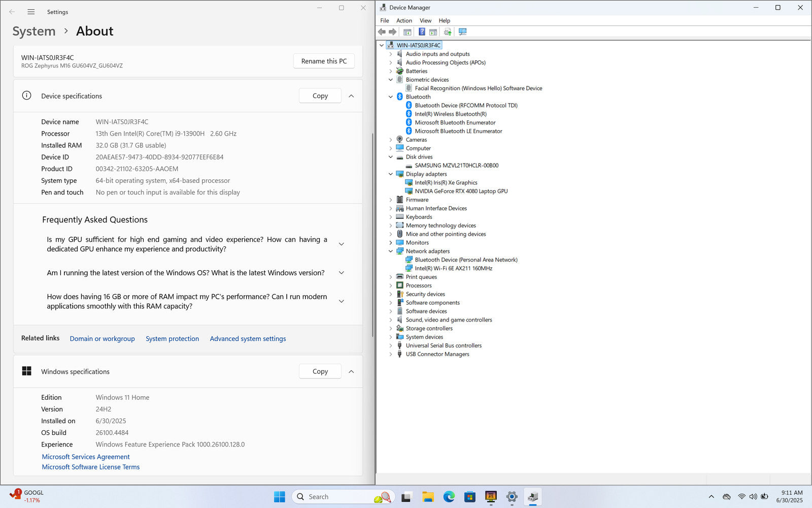Expand Audio inputs and outputs node
Screen dimensions: 812x508
click(x=391, y=54)
